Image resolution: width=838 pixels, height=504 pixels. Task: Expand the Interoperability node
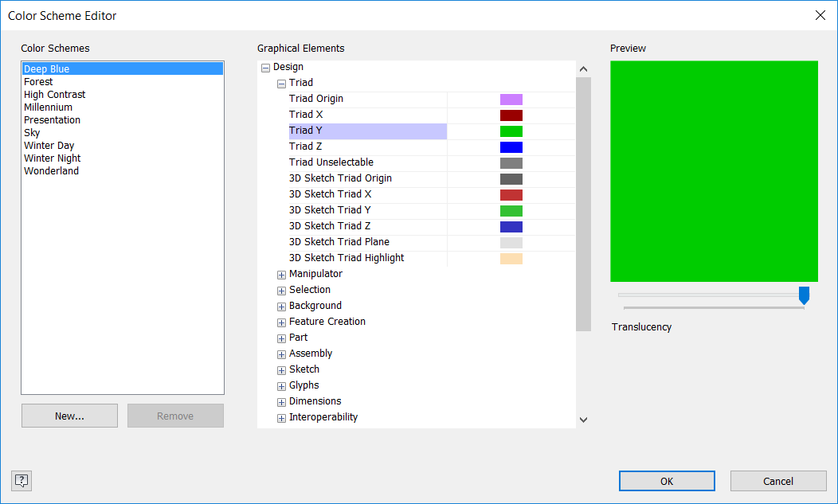click(281, 419)
